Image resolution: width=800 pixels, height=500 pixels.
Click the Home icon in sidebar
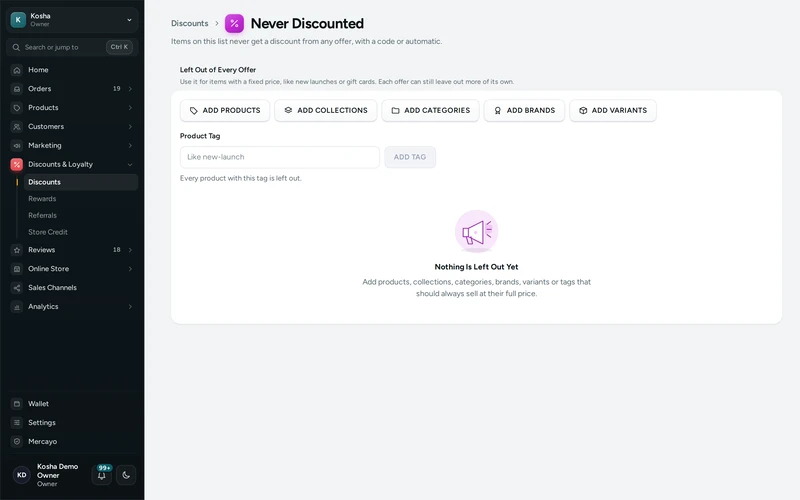(17, 70)
